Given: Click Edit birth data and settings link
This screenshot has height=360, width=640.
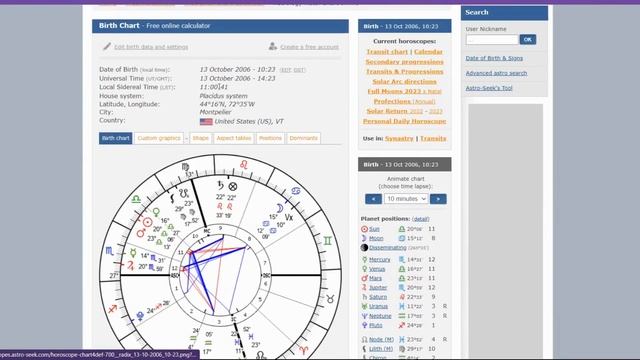Looking at the screenshot, I should point(151,47).
